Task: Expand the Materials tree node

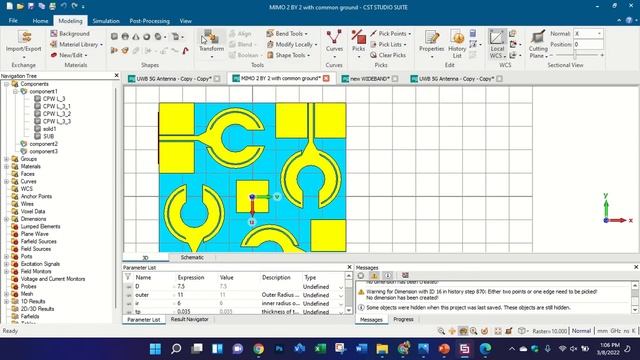Action: (x=7, y=167)
